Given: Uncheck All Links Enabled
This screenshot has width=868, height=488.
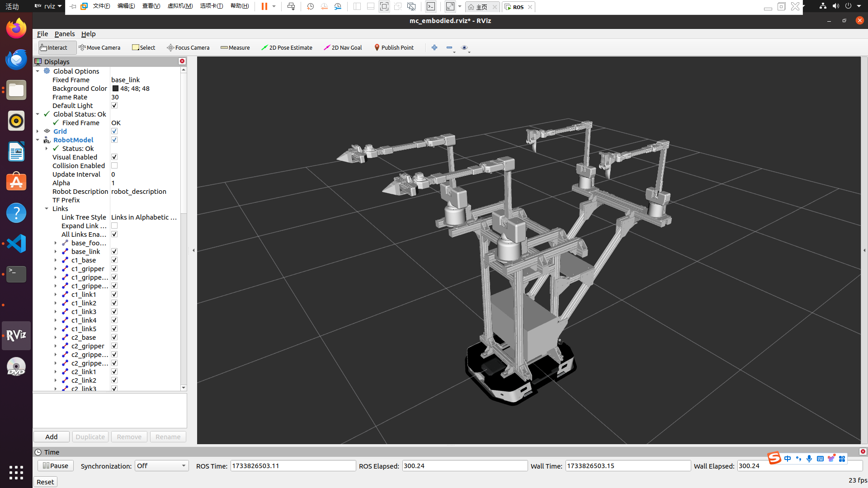Looking at the screenshot, I should 114,234.
